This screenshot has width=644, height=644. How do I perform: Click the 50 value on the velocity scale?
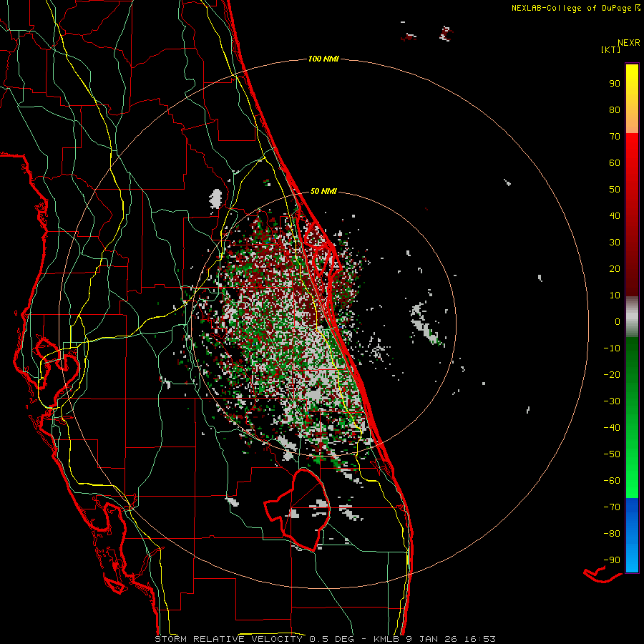(x=615, y=190)
